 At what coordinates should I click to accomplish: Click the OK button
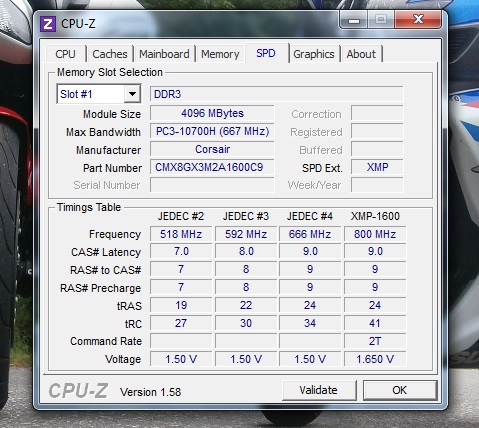(x=400, y=390)
